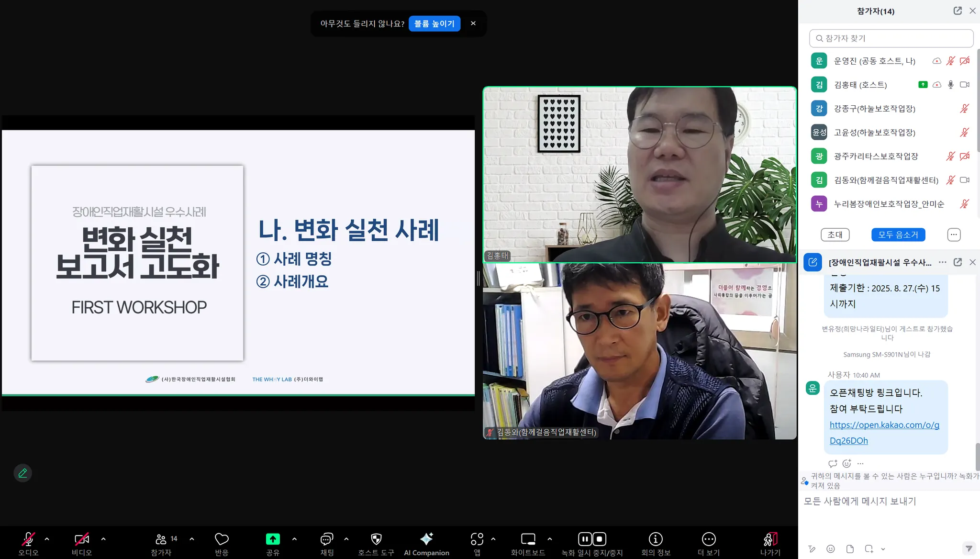980x559 pixels.
Task: Click the annotation pencil icon on the shared screen
Action: 22,473
